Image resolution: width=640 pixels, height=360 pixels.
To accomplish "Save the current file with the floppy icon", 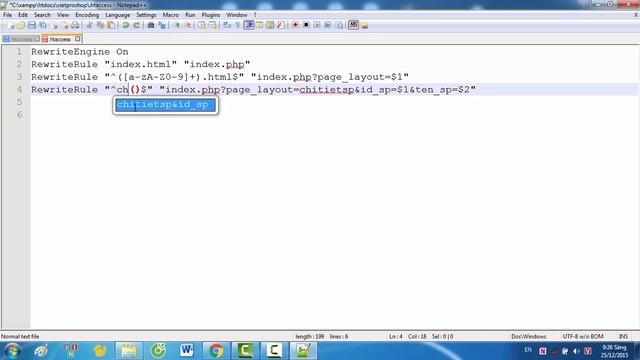I will (32, 25).
